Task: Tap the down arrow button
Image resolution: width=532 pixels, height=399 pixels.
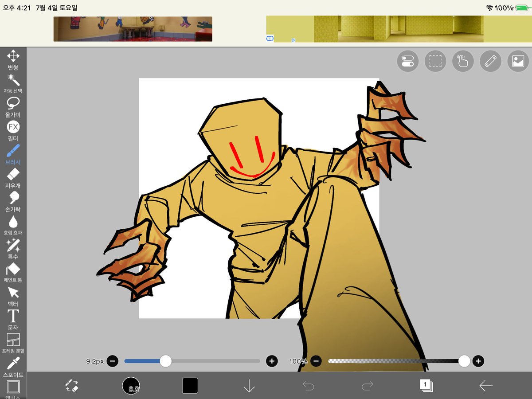Action: [x=249, y=386]
